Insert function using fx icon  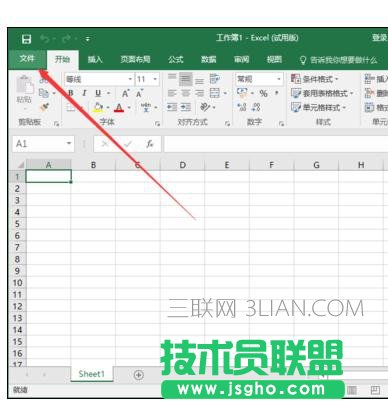tap(150, 144)
